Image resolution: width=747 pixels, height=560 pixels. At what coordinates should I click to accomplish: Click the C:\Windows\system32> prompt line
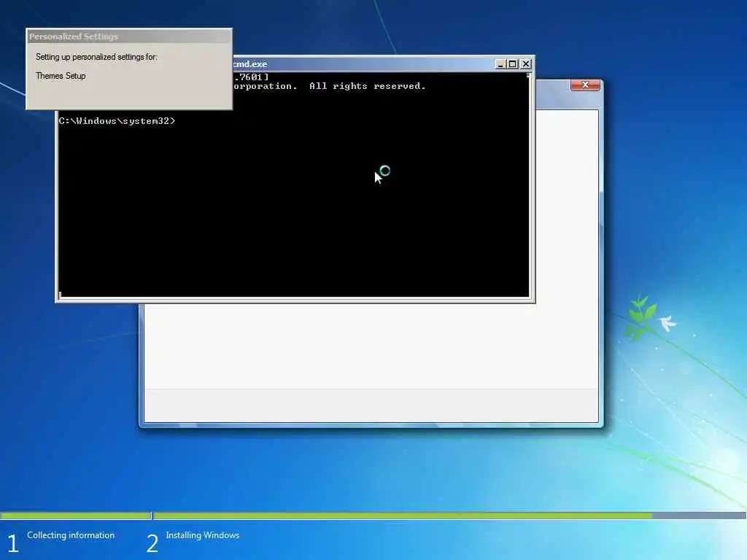click(x=117, y=121)
